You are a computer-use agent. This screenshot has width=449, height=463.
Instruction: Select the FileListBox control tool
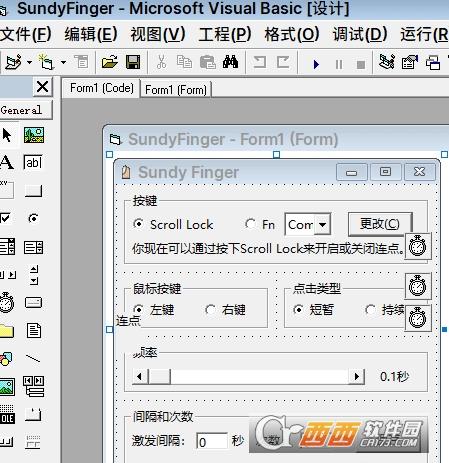[34, 330]
